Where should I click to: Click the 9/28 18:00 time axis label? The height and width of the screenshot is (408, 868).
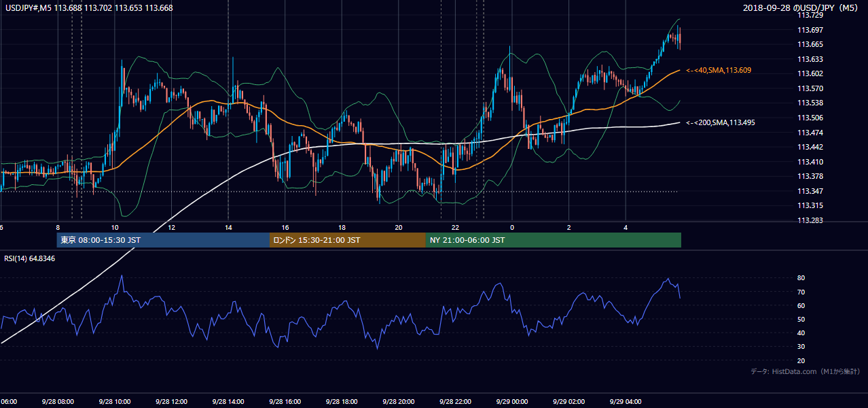(x=341, y=402)
